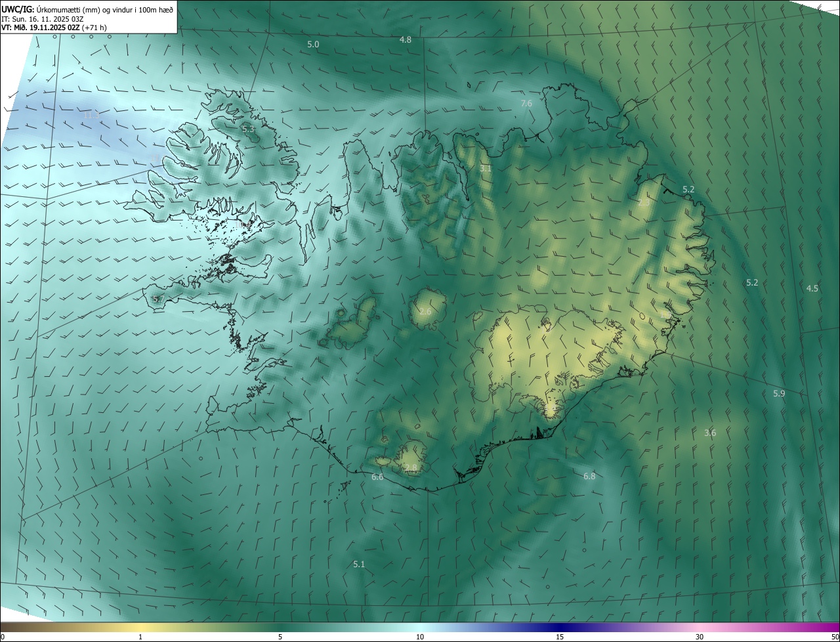Click the 5.1 map value label
This screenshot has height=642, width=840.
(359, 564)
